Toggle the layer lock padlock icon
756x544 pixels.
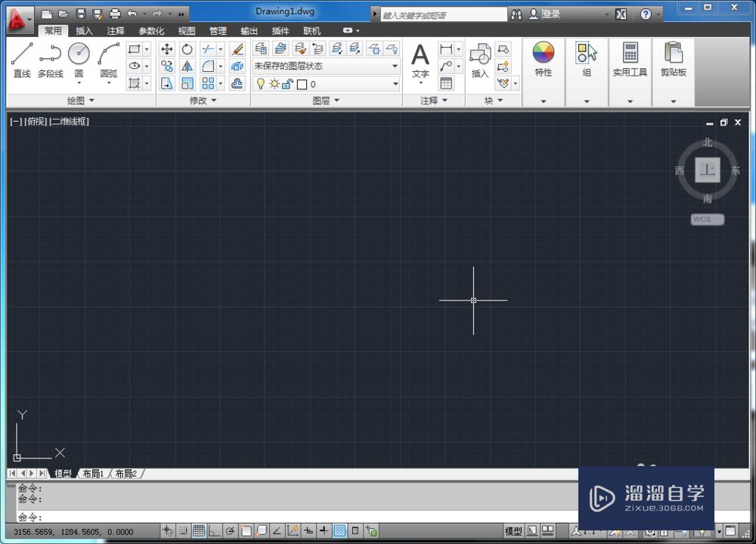pos(286,84)
